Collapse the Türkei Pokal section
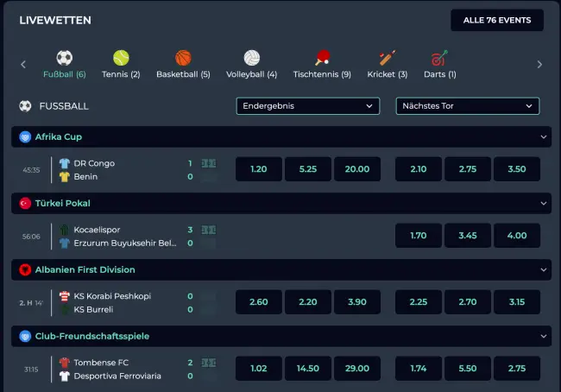This screenshot has width=561, height=392. tap(544, 204)
